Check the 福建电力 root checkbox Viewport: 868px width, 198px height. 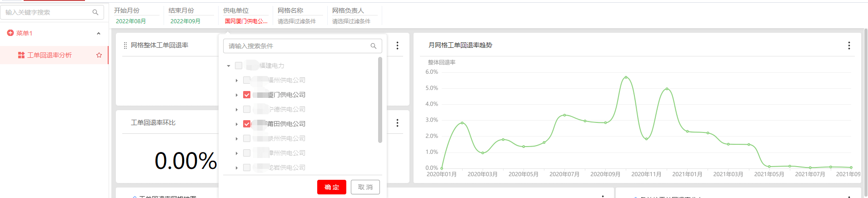[239, 66]
